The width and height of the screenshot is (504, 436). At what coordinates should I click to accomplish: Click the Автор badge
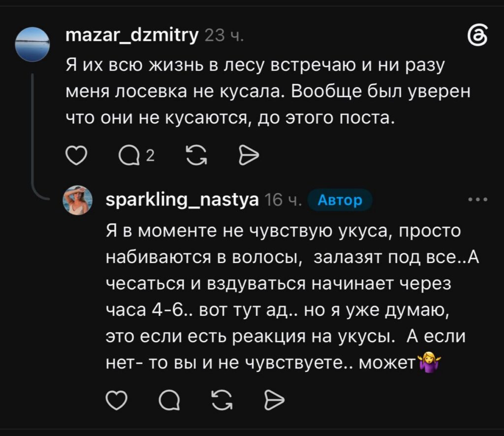coord(340,200)
